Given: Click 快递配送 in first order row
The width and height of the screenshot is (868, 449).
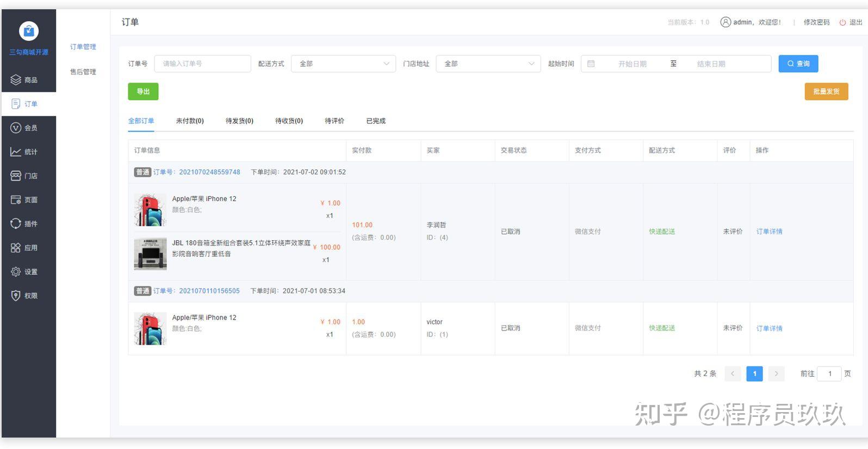Looking at the screenshot, I should pyautogui.click(x=662, y=232).
